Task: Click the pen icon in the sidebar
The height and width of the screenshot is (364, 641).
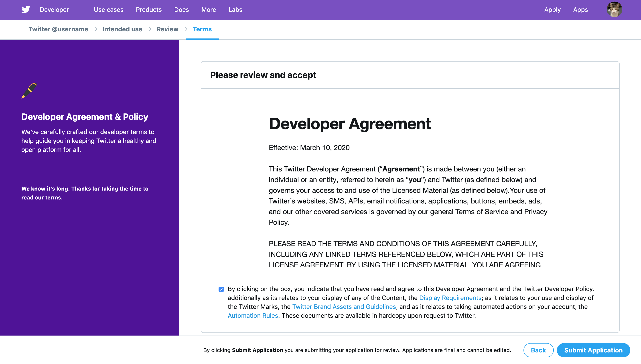Action: 29,90
